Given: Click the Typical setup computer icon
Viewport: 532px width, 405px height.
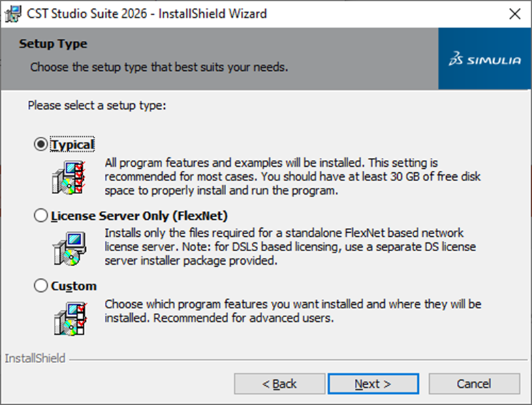Looking at the screenshot, I should [x=69, y=177].
